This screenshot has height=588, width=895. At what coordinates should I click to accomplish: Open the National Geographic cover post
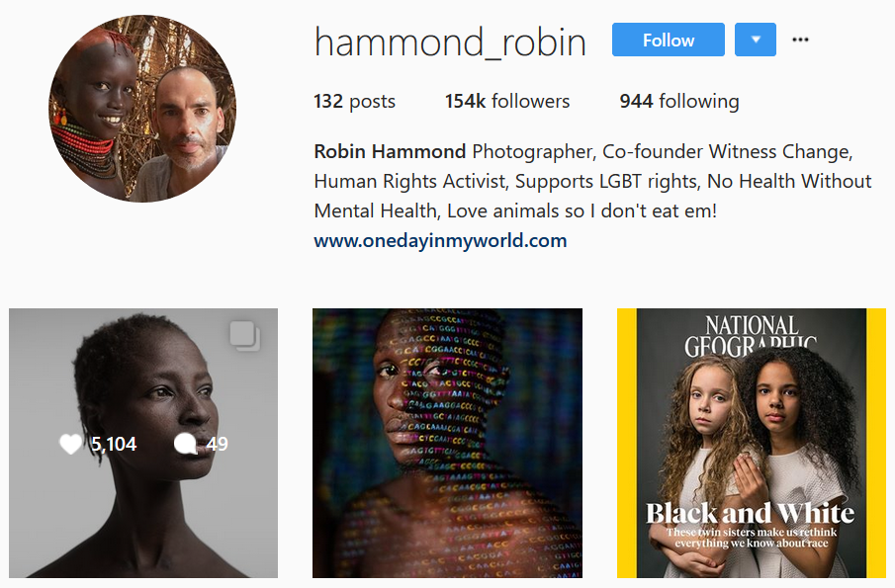click(752, 443)
